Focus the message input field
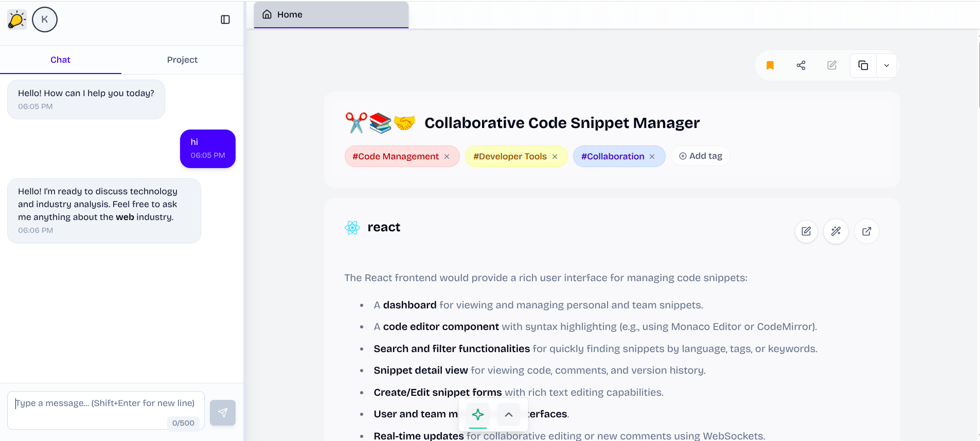Image resolution: width=980 pixels, height=441 pixels. [106, 410]
